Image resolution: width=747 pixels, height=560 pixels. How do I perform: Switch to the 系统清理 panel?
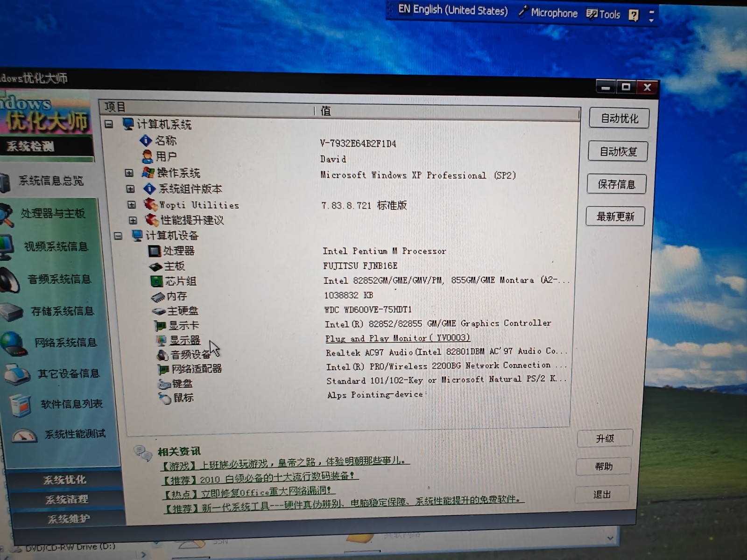[66, 499]
